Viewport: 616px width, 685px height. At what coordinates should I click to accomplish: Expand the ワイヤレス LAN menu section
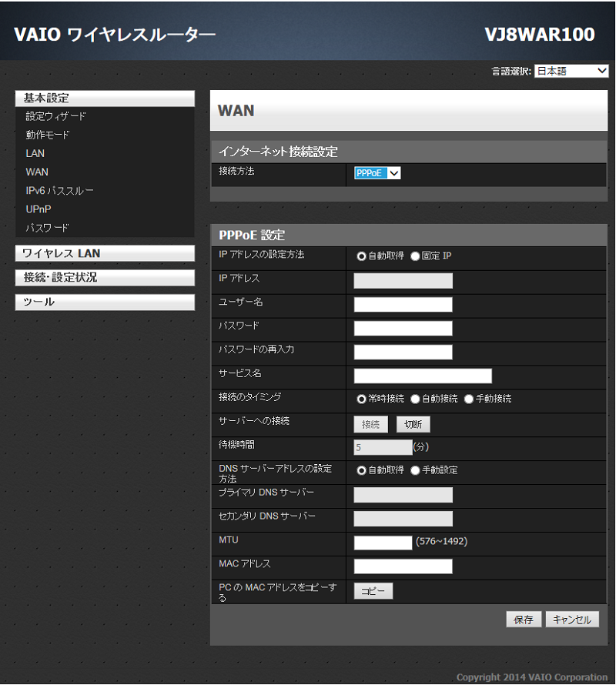(105, 253)
